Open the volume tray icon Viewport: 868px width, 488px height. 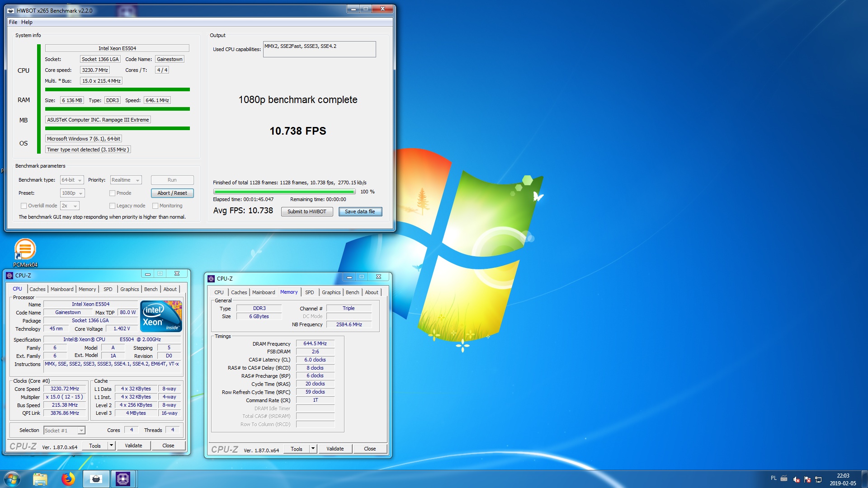(x=797, y=479)
